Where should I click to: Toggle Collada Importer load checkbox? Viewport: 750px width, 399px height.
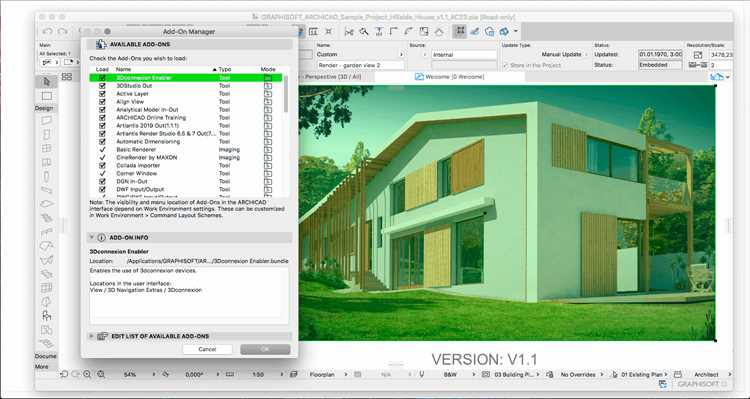pos(102,166)
